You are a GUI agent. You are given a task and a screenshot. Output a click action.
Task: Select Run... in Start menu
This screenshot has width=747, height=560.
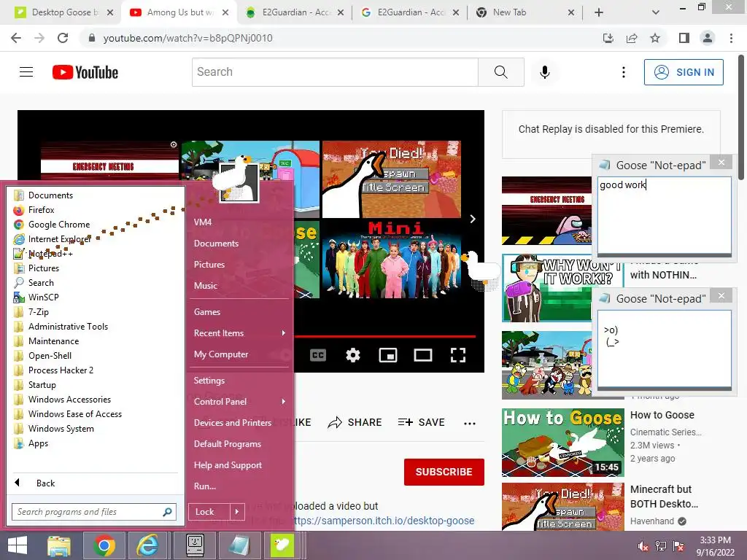205,486
